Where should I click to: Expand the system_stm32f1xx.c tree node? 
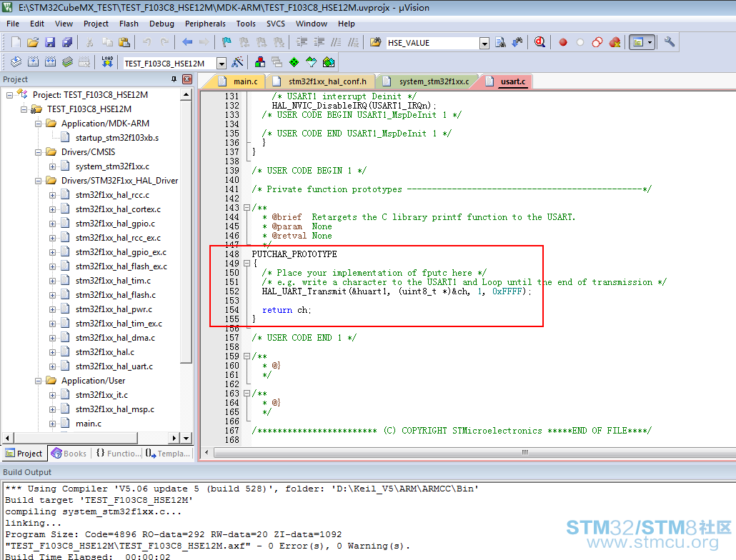pos(52,166)
